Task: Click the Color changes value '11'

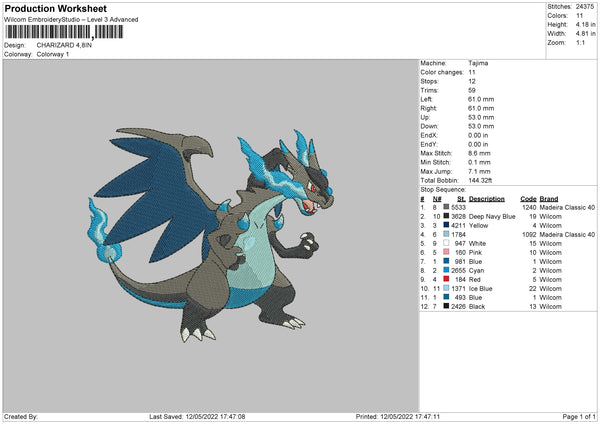Action: [x=472, y=72]
